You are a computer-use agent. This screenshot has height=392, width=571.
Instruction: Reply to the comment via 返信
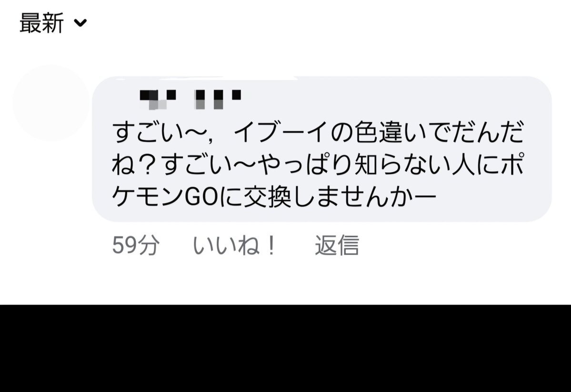pyautogui.click(x=337, y=245)
